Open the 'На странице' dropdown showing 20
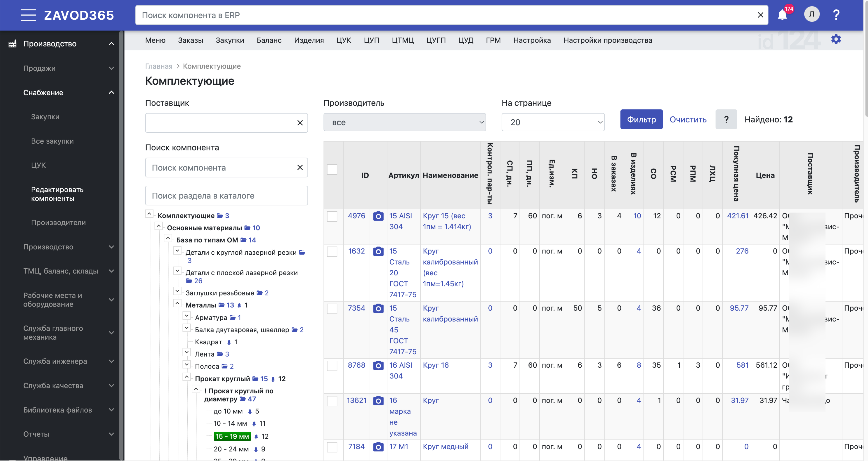The height and width of the screenshot is (461, 868). coord(553,122)
